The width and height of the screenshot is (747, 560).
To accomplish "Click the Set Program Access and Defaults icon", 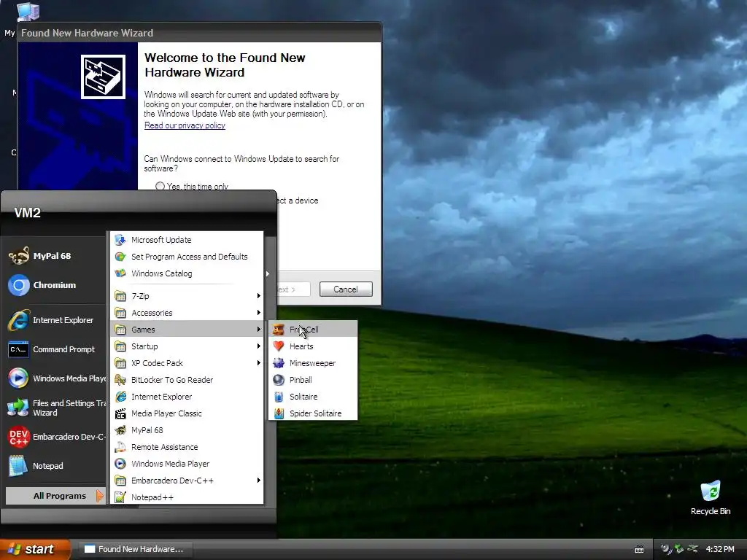I will click(120, 257).
